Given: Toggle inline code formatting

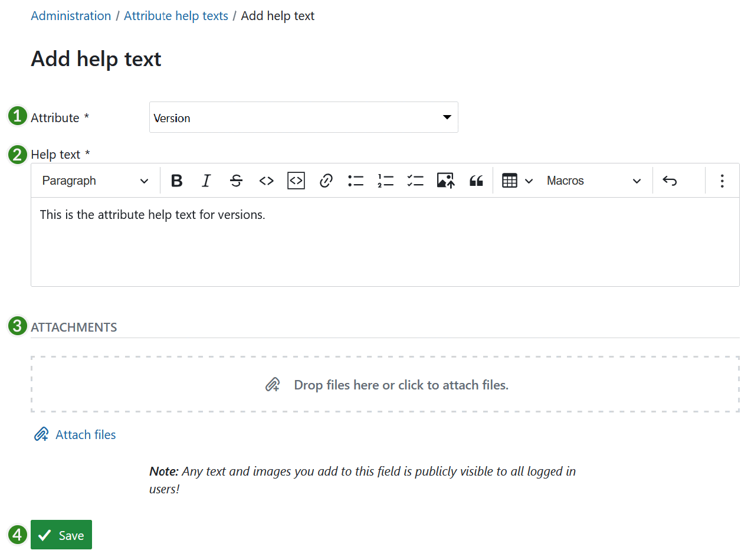Looking at the screenshot, I should click(266, 181).
